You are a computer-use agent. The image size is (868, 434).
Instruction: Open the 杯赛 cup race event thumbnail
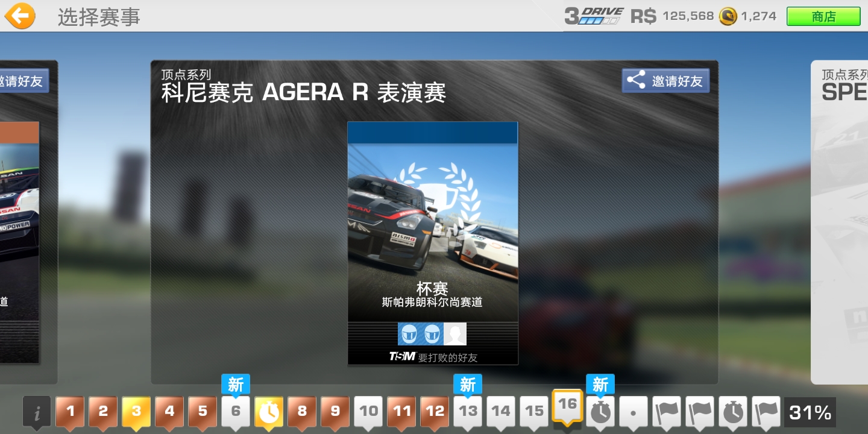(433, 243)
